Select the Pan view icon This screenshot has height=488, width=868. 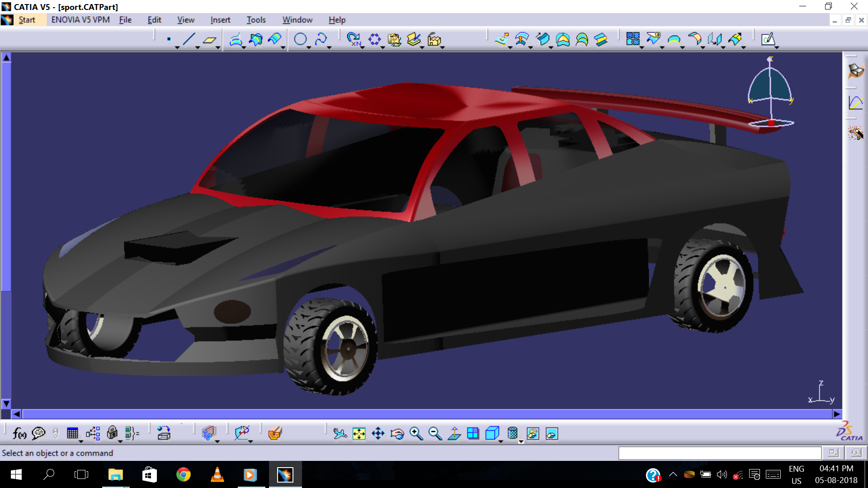378,434
